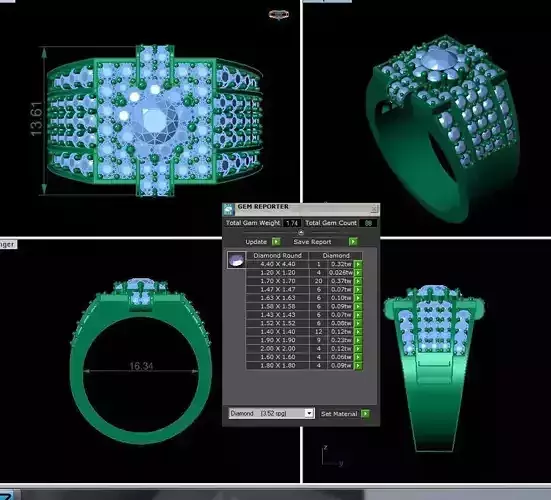This screenshot has height=500, width=551.
Task: Click the green arrow on the 2.00 X 2.00 row
Action: coord(358,349)
